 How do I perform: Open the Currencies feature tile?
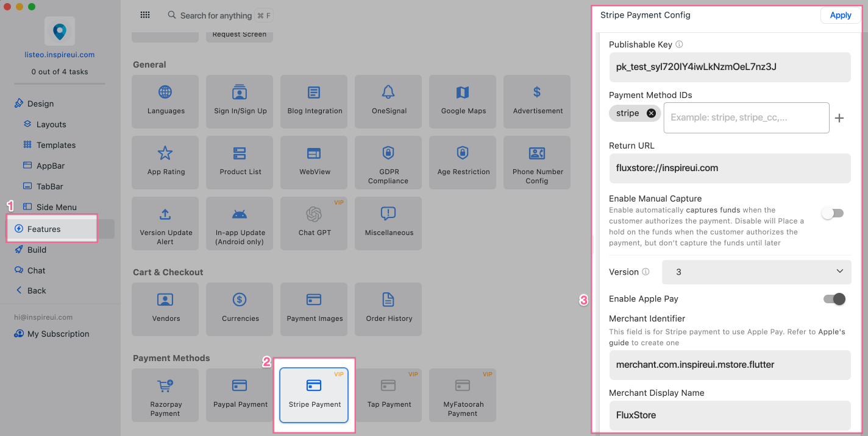point(240,309)
